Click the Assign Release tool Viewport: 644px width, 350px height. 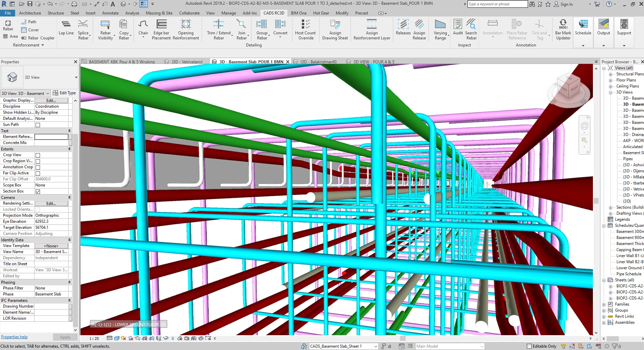click(419, 30)
